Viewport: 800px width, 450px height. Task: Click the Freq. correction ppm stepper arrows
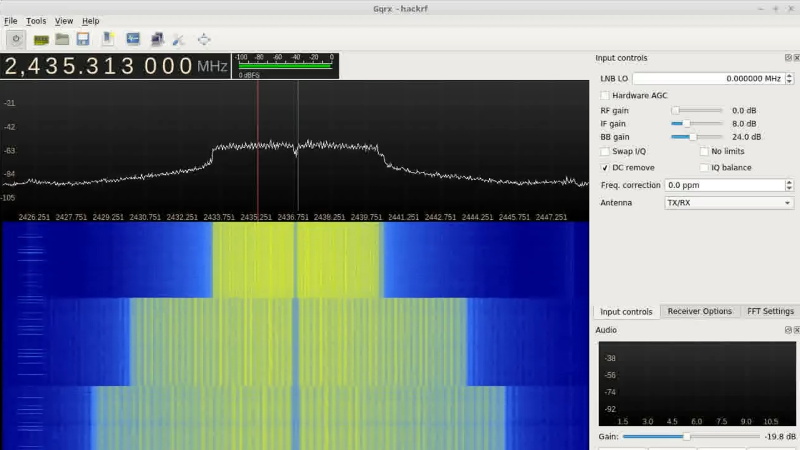[x=789, y=185]
